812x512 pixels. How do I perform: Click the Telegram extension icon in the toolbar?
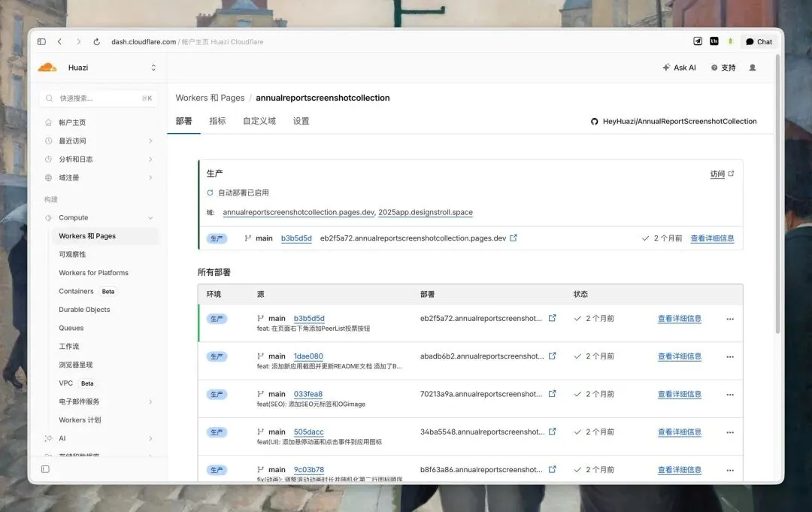point(698,41)
